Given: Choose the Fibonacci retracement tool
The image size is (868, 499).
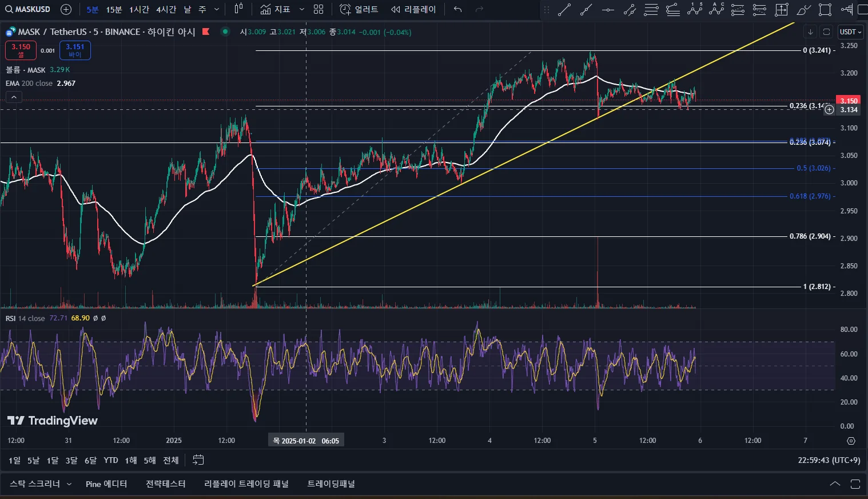Looking at the screenshot, I should coord(651,10).
